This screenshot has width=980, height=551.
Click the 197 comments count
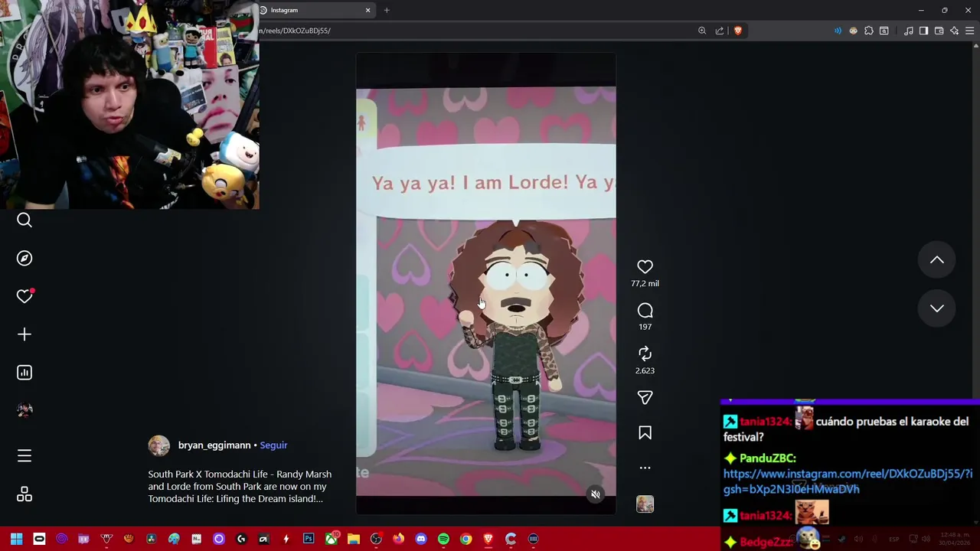pyautogui.click(x=645, y=327)
